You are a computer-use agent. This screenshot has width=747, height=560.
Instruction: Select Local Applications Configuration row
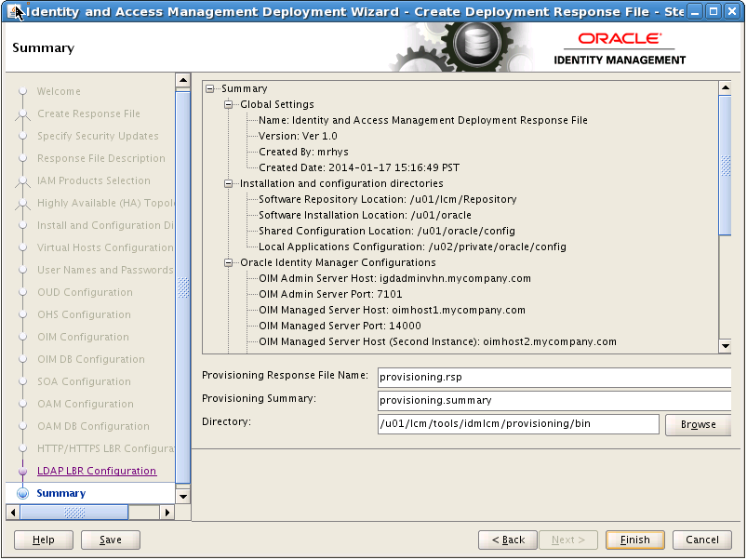coord(412,247)
